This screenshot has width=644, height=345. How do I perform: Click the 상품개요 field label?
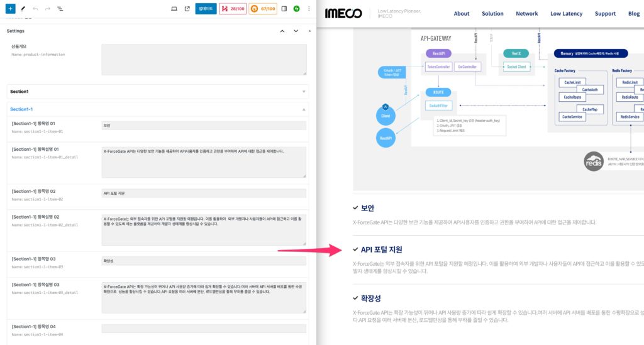pyautogui.click(x=19, y=47)
